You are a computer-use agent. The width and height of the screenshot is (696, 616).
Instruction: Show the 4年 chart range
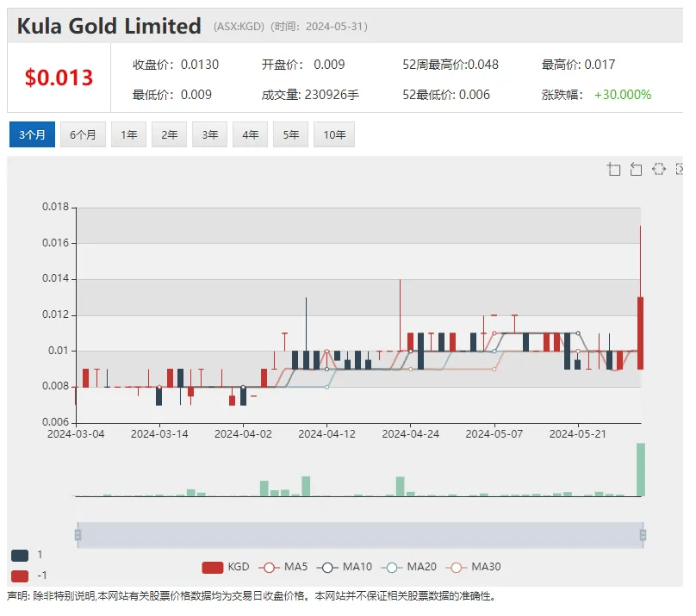coord(250,134)
